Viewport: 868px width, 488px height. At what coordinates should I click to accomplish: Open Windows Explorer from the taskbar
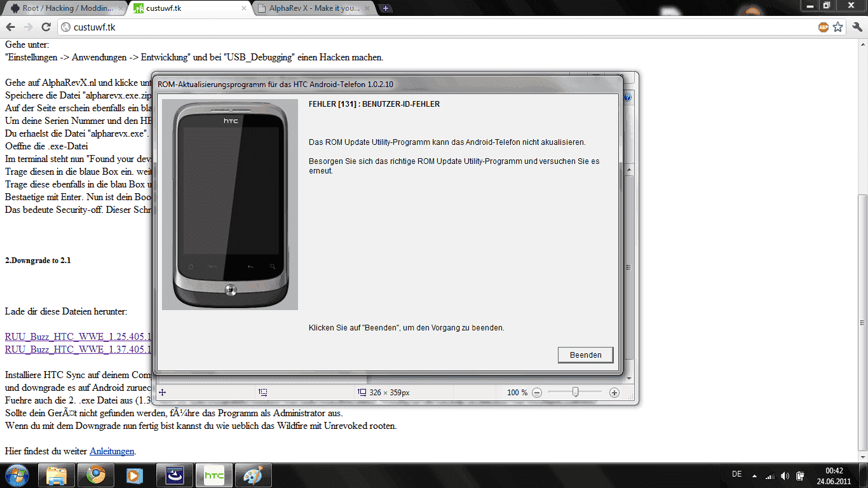pyautogui.click(x=57, y=475)
